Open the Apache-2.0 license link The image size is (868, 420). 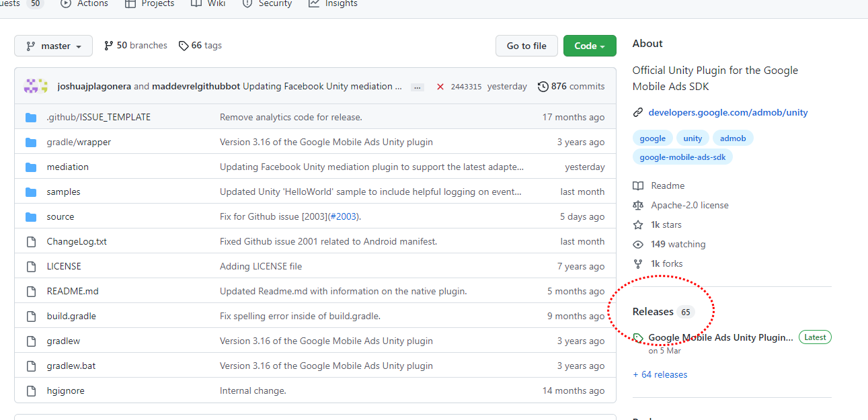680,205
